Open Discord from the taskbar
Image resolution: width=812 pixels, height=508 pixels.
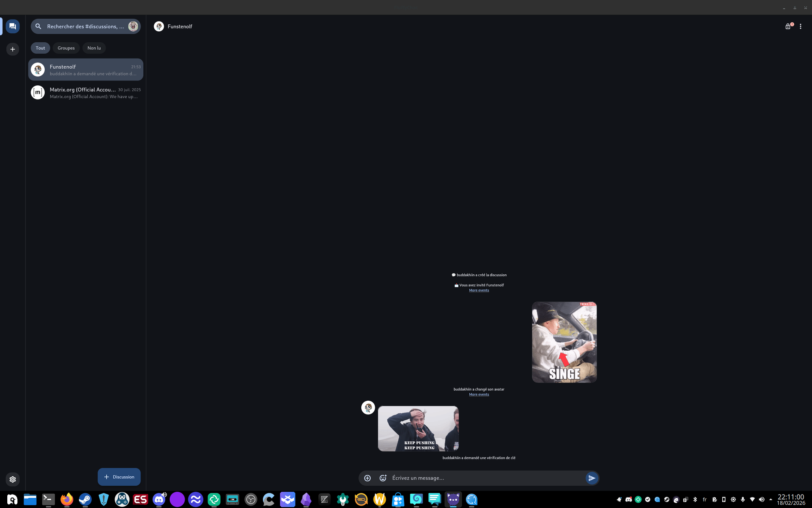pyautogui.click(x=159, y=499)
